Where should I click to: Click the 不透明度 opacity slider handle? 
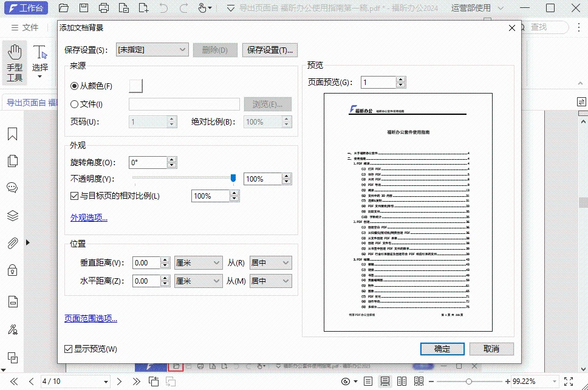[233, 178]
